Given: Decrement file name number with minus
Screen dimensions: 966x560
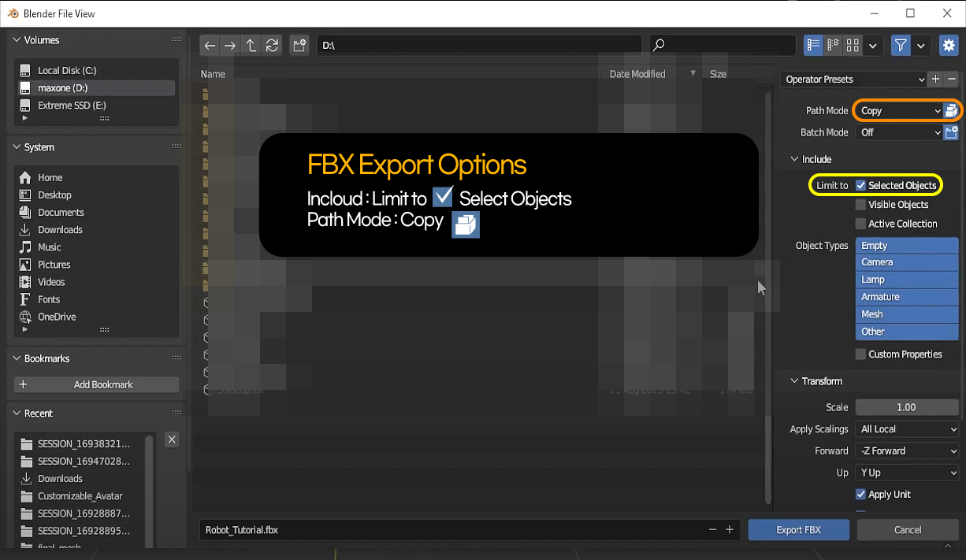Looking at the screenshot, I should (x=712, y=530).
